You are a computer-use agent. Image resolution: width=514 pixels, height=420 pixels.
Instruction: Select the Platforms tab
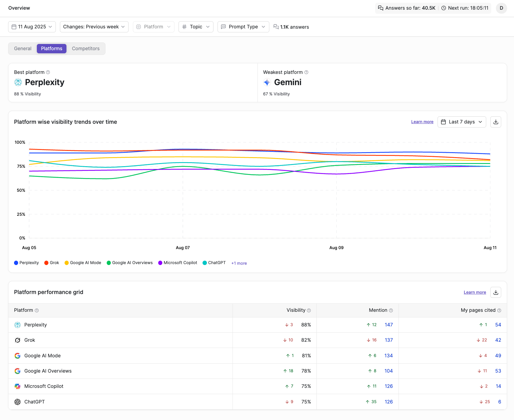tap(51, 49)
